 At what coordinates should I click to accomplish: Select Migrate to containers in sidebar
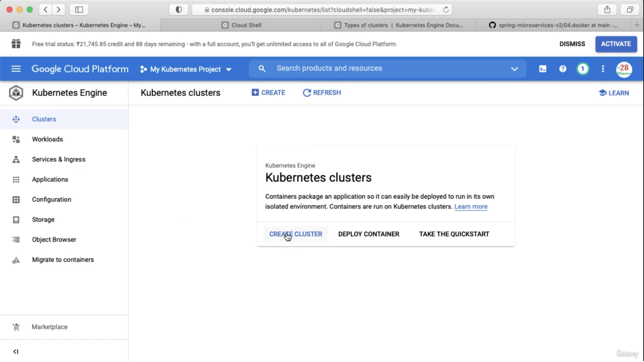click(64, 260)
